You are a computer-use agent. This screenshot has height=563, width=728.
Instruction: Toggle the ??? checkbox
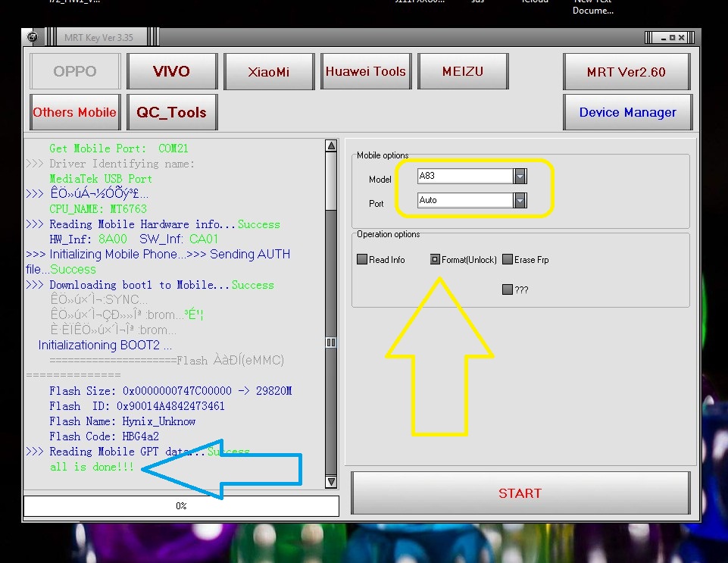(508, 289)
